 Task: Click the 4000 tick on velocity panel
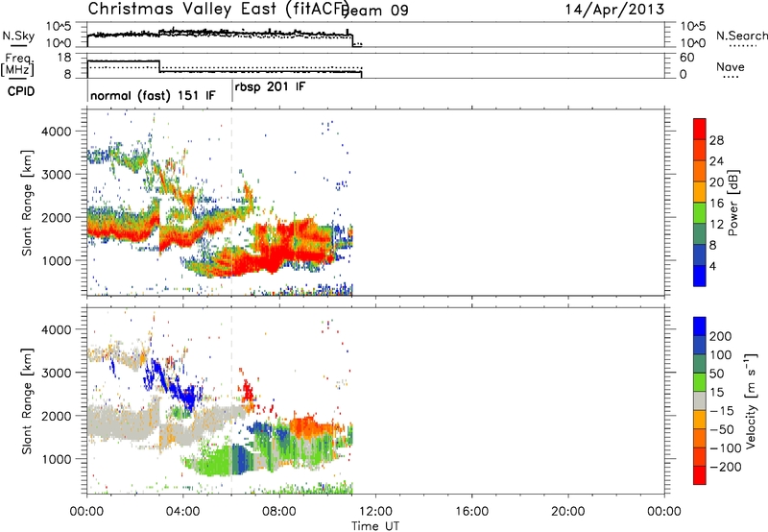(x=56, y=329)
